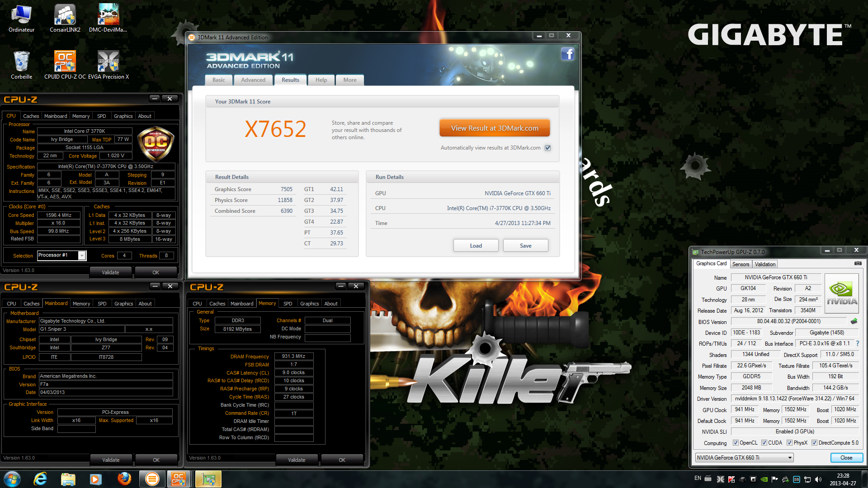Open Caches tab in the CPU-Z Mainboard window

(x=32, y=304)
